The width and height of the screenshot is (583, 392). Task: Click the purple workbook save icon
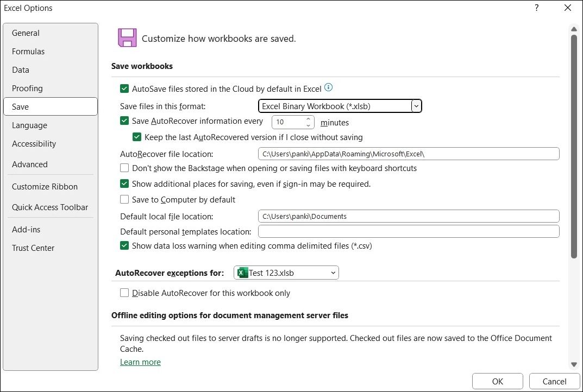(127, 38)
